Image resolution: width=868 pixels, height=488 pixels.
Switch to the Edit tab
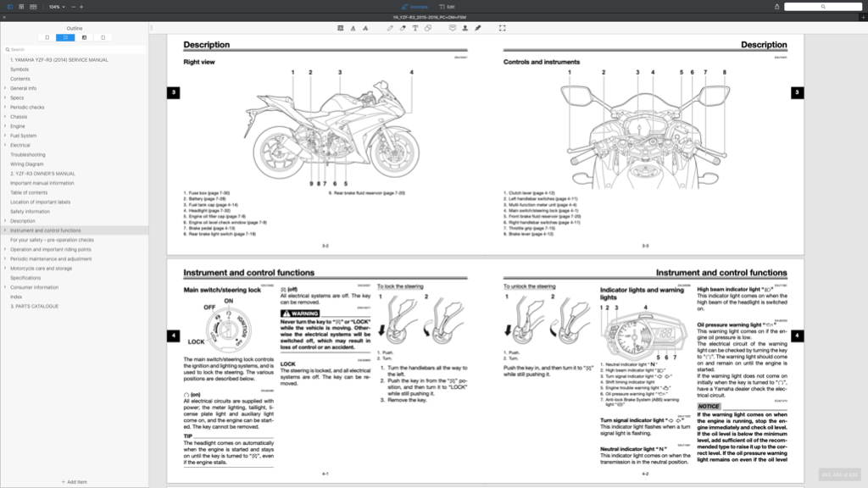click(x=449, y=6)
